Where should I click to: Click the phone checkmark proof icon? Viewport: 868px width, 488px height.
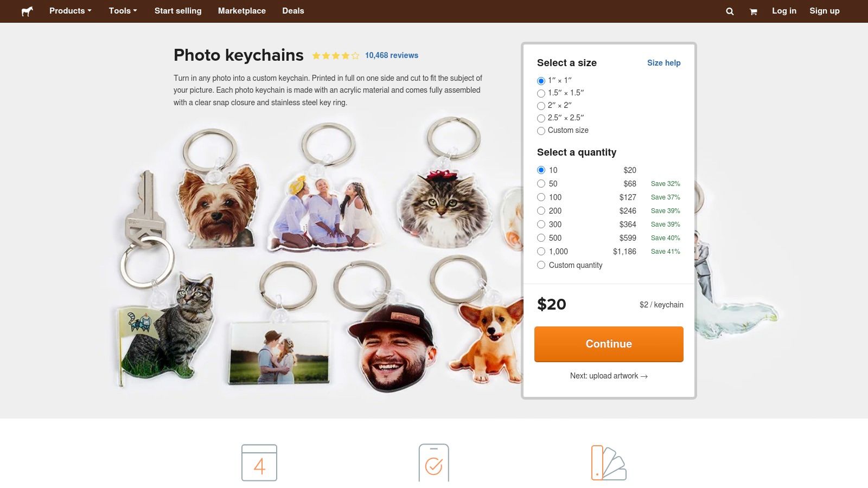pyautogui.click(x=433, y=463)
